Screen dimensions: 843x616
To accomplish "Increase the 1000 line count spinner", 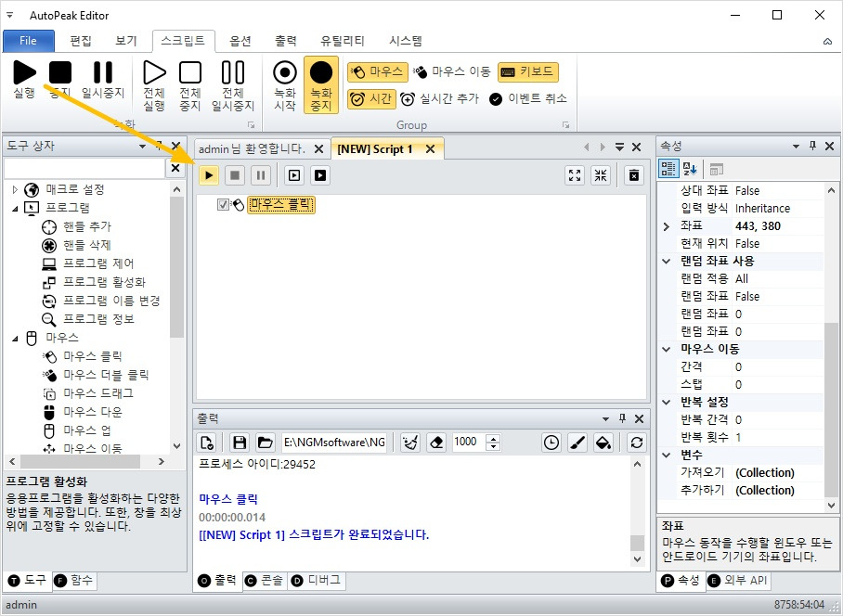I will [x=493, y=438].
